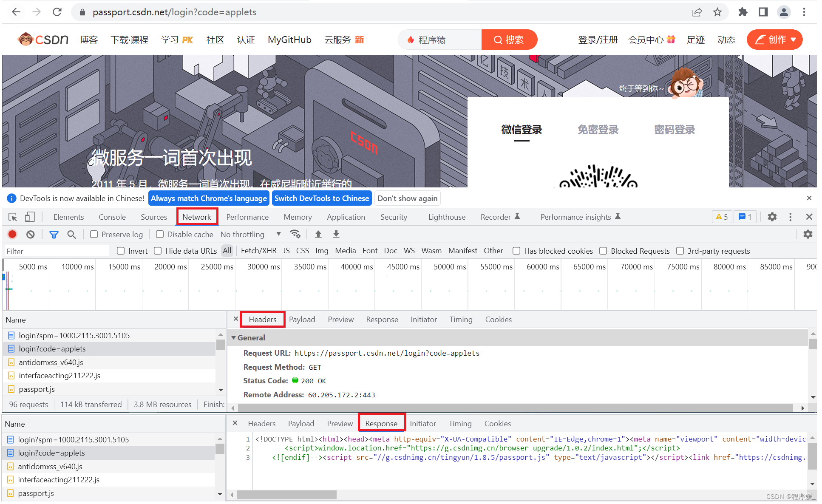The height and width of the screenshot is (504, 822).
Task: Enable the Preserve log checkbox
Action: [94, 234]
